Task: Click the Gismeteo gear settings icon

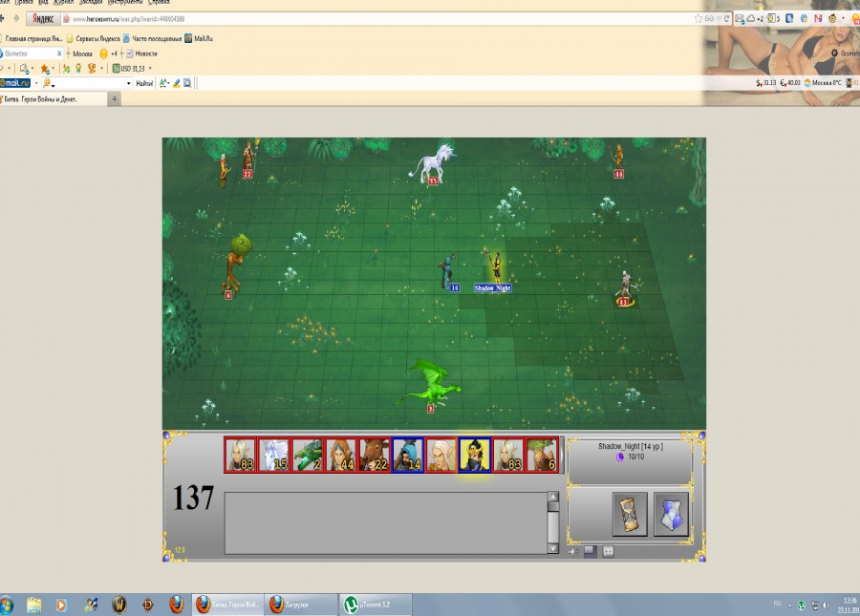Action: tap(834, 53)
